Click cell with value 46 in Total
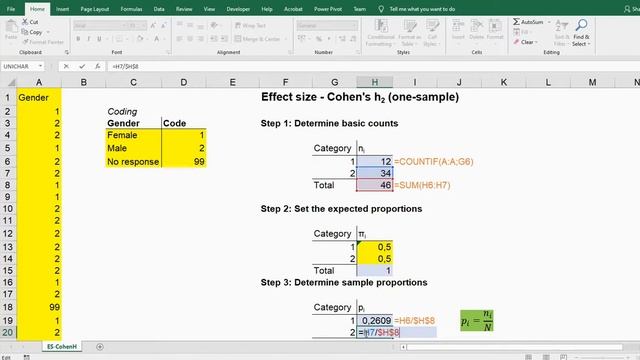Image resolution: width=640 pixels, height=360 pixels. coord(374,185)
